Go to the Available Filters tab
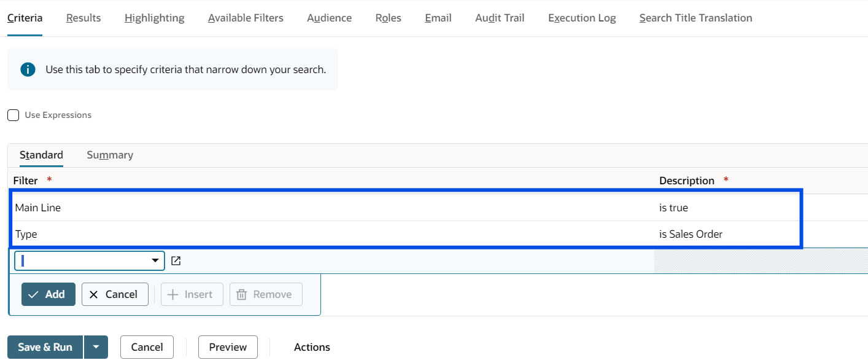 pyautogui.click(x=246, y=18)
